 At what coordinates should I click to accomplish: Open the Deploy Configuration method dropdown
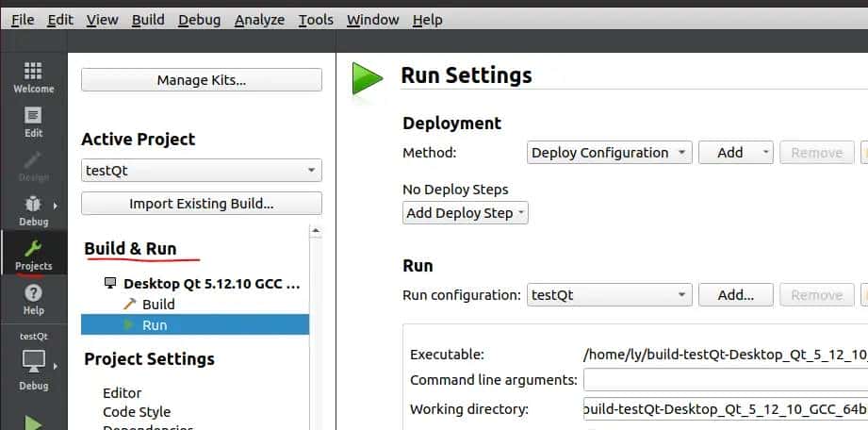(609, 153)
